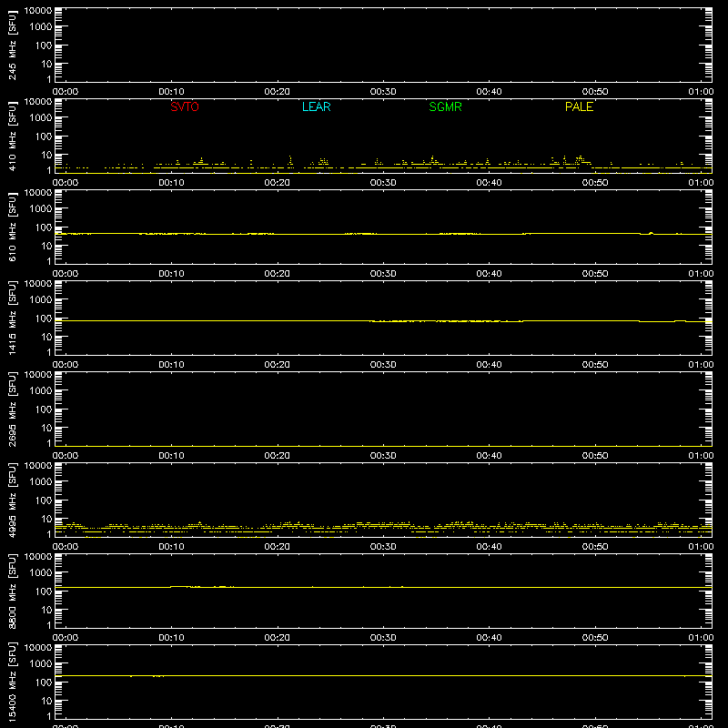Click 00:00 tick below the 8800 MHz panel
The image size is (728, 728).
tap(66, 638)
